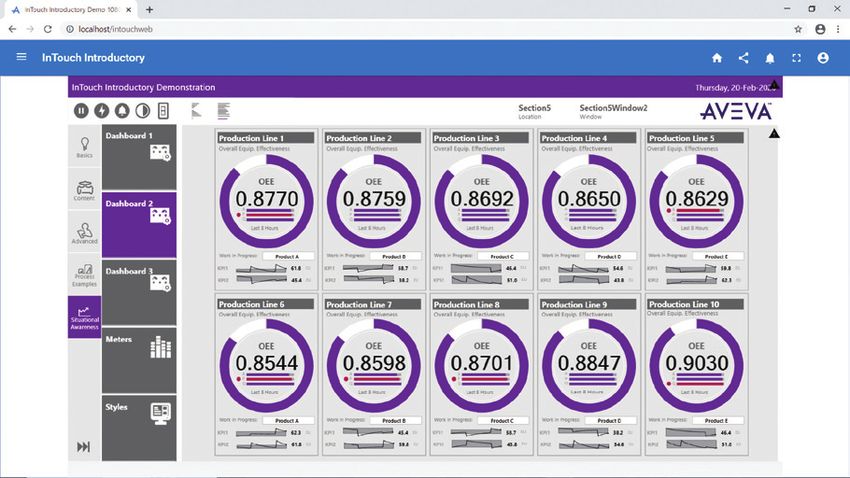Click Product B field in Production Line 7
Screen dimensions: 850x478
(x=395, y=421)
